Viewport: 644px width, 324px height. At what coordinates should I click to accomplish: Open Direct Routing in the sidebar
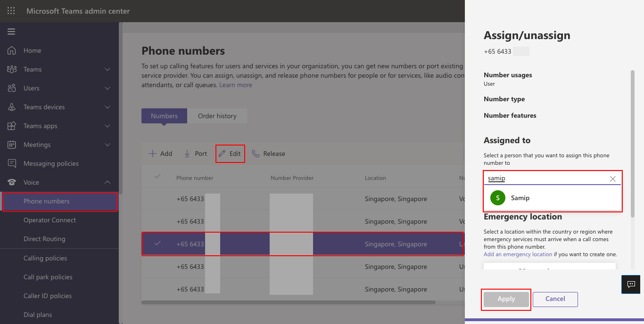coord(44,239)
